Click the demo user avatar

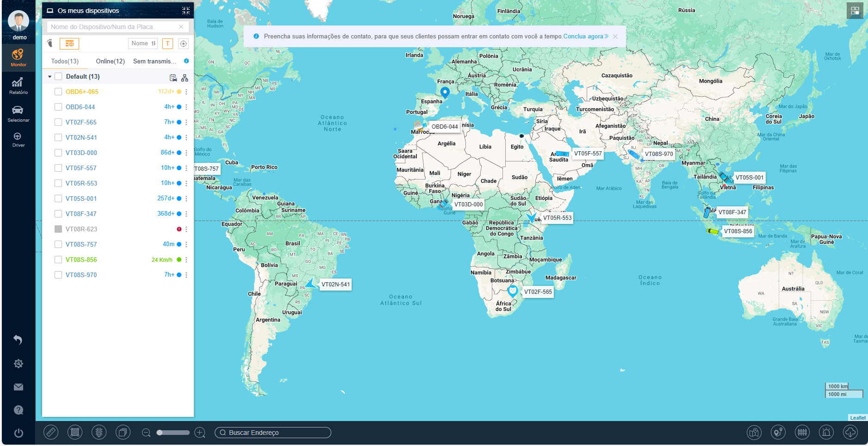pos(19,21)
